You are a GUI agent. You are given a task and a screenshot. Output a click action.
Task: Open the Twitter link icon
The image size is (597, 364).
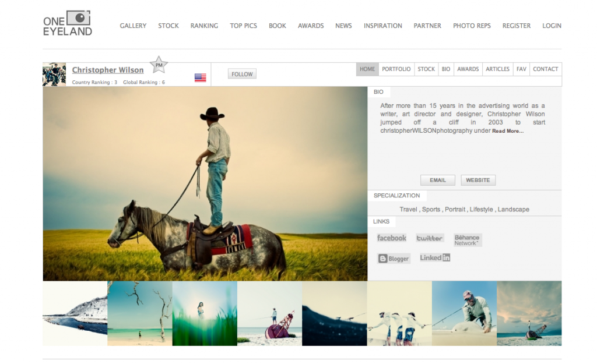pos(430,238)
